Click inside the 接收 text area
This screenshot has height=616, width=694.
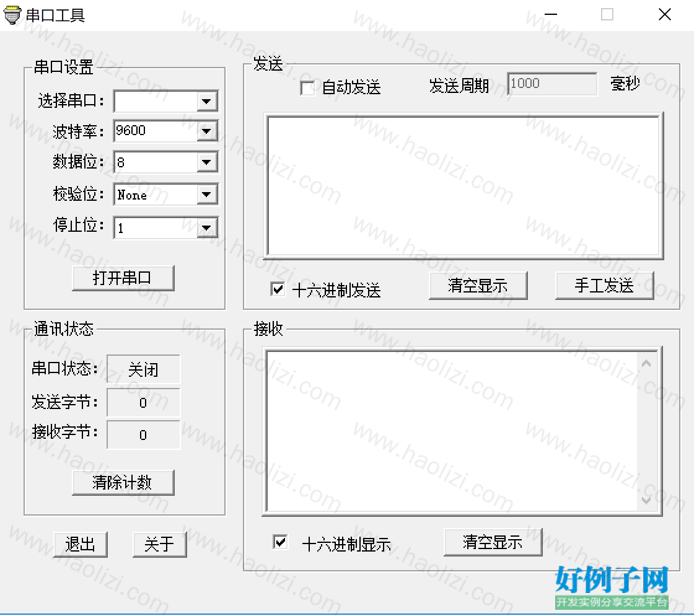click(x=452, y=431)
